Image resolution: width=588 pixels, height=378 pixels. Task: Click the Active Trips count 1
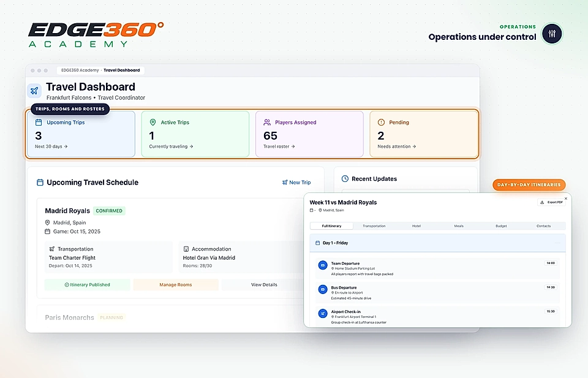click(151, 136)
